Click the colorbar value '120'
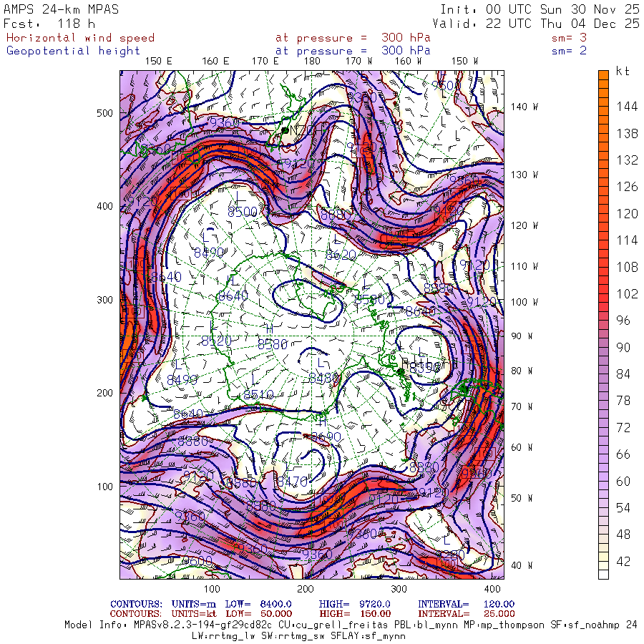This screenshot has width=644, height=644. (627, 214)
